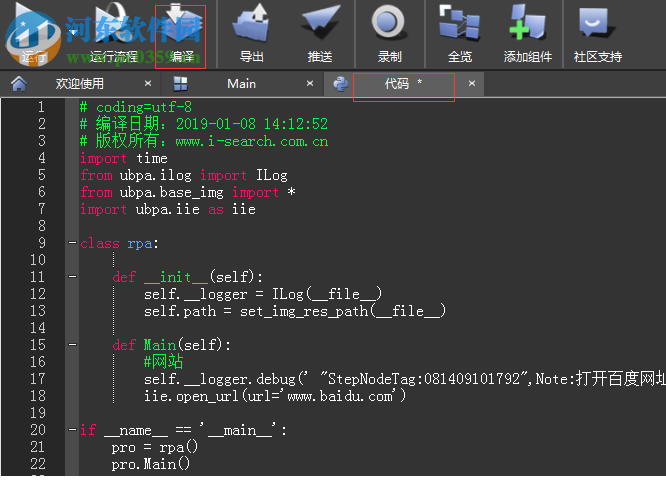Click the 推送 (Push) paper-plane icon

[x=320, y=33]
